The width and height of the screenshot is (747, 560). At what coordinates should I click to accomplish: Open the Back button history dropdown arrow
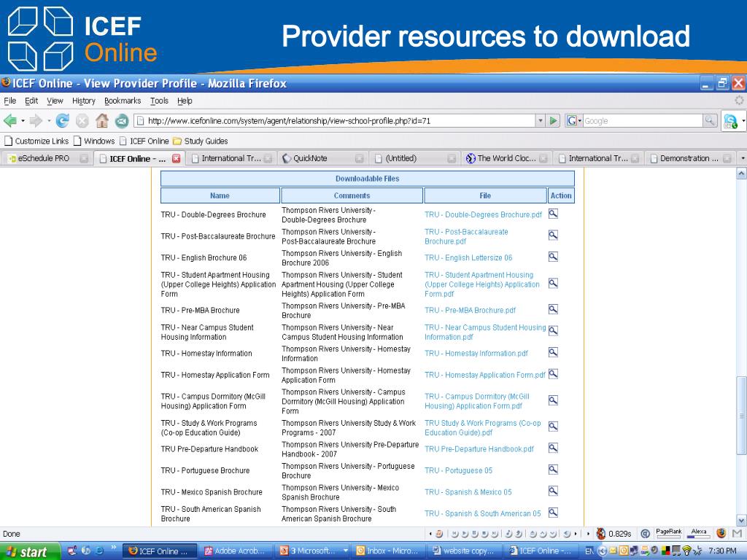point(23,121)
